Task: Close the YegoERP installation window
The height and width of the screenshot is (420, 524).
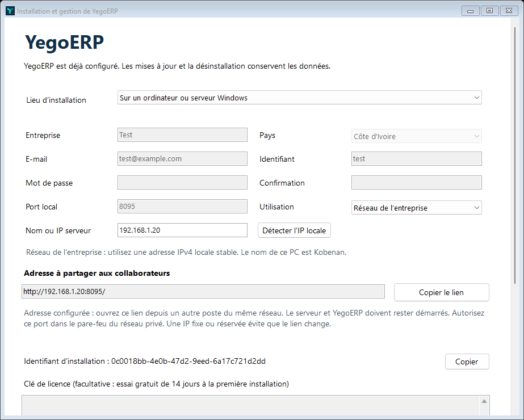Action: (x=509, y=11)
